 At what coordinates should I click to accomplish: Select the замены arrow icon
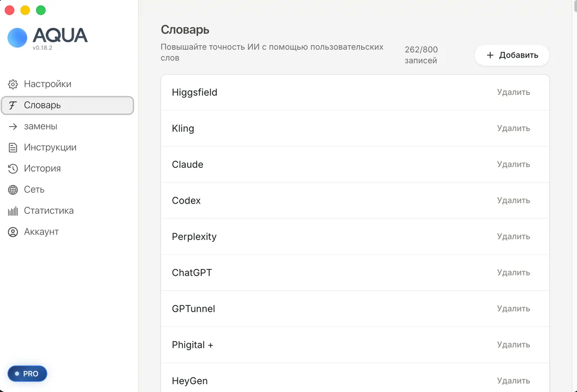[x=13, y=126]
